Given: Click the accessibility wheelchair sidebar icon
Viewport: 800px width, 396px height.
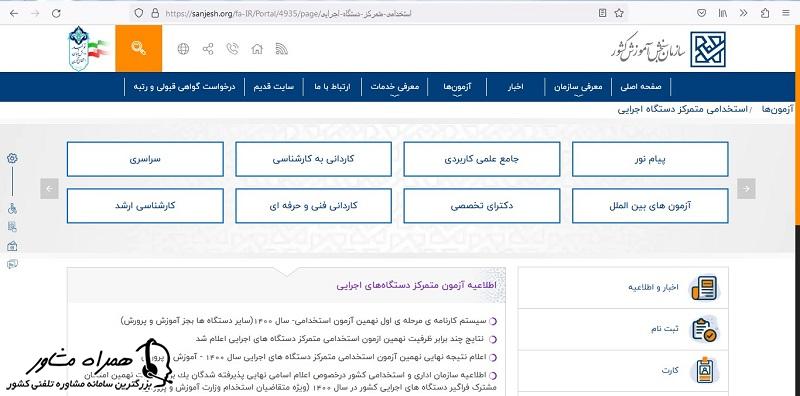Looking at the screenshot, I should 12,208.
